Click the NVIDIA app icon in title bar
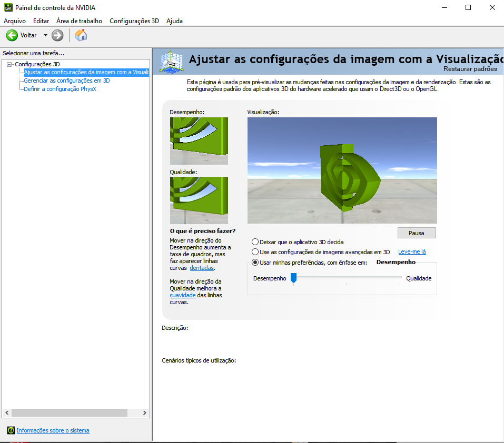This screenshot has width=504, height=443. click(8, 7)
